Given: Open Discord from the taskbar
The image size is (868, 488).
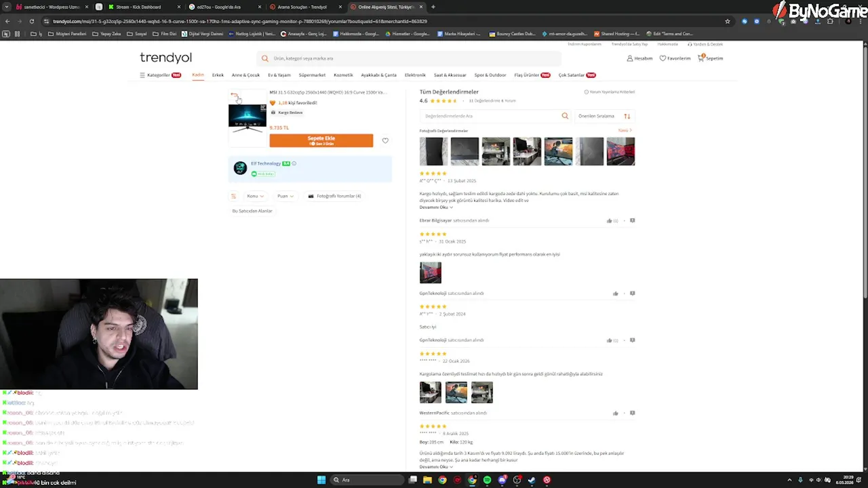Looking at the screenshot, I should coord(502,480).
